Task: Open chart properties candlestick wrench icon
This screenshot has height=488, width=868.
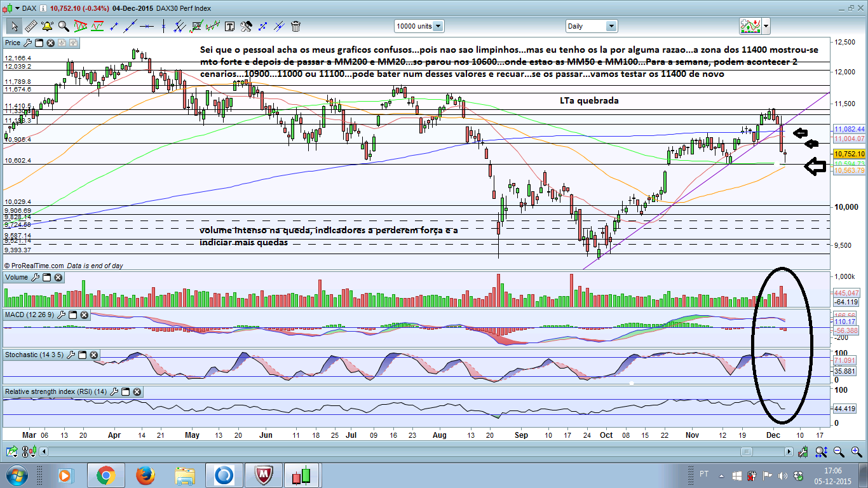Action: [803, 452]
